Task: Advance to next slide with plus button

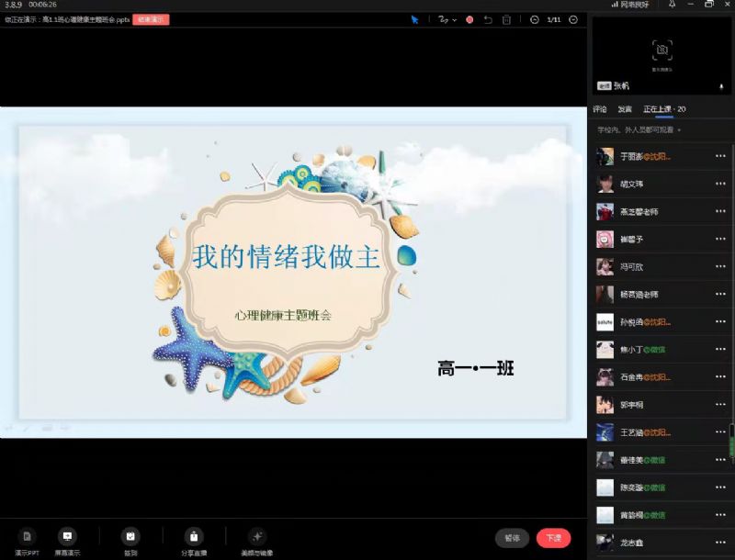Action: [573, 19]
